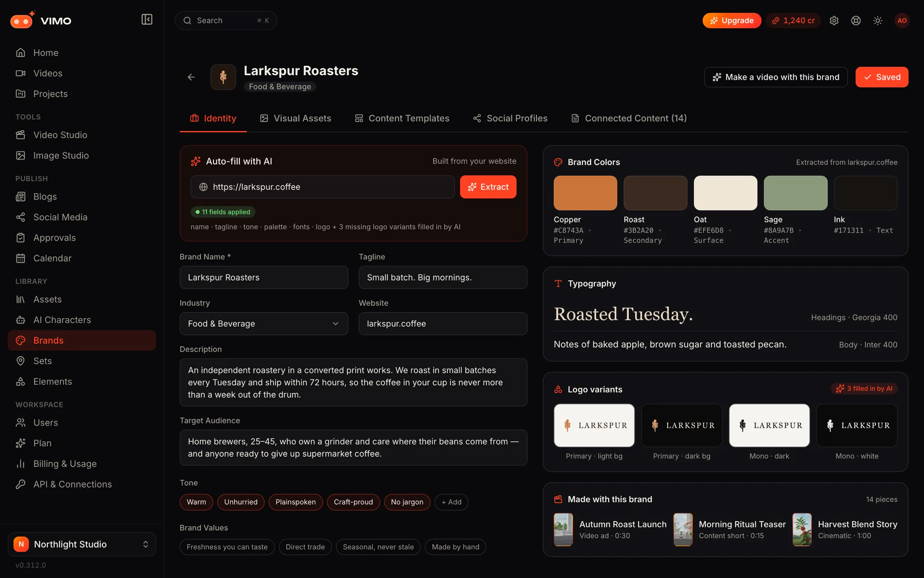Viewport: 924px width, 578px height.
Task: Switch to the Social Profiles tab
Action: (510, 118)
